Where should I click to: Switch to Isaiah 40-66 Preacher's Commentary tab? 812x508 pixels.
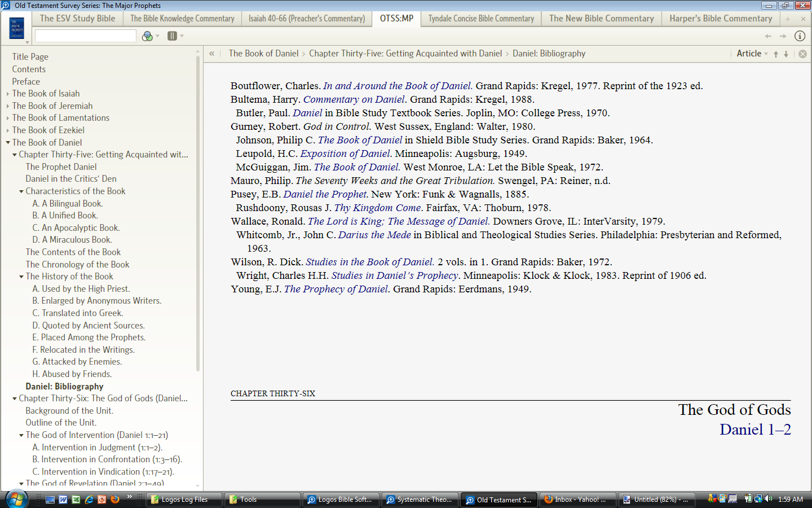click(307, 19)
